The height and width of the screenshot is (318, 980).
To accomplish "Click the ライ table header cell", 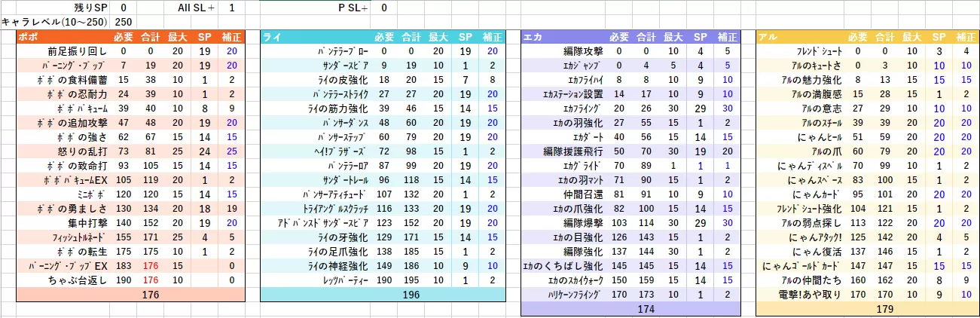I will coord(316,36).
